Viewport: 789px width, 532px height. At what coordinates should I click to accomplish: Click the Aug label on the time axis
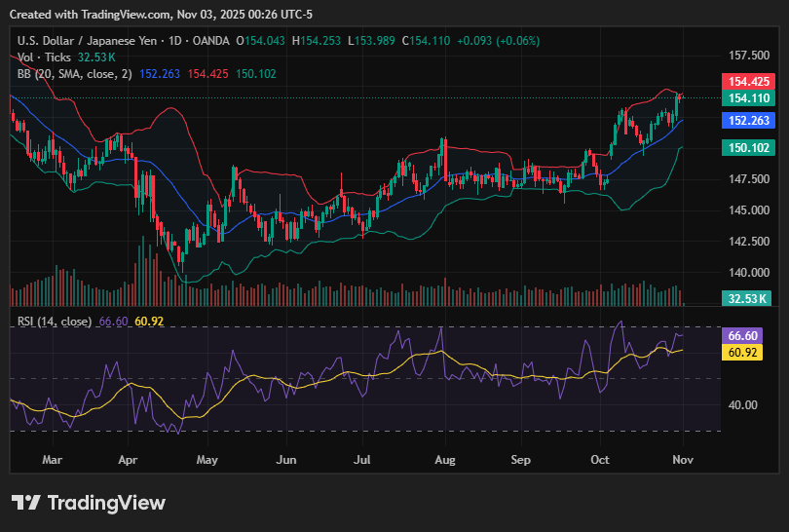445,458
